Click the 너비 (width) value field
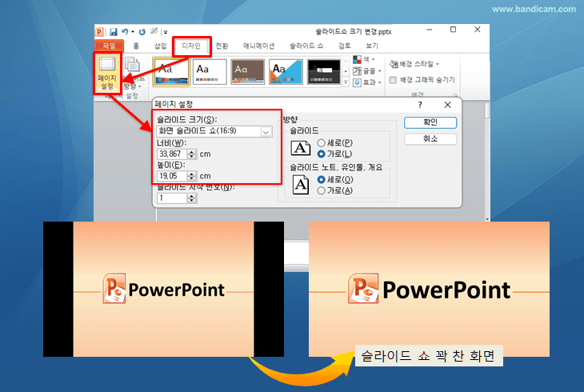This screenshot has height=392, width=584. pos(172,154)
